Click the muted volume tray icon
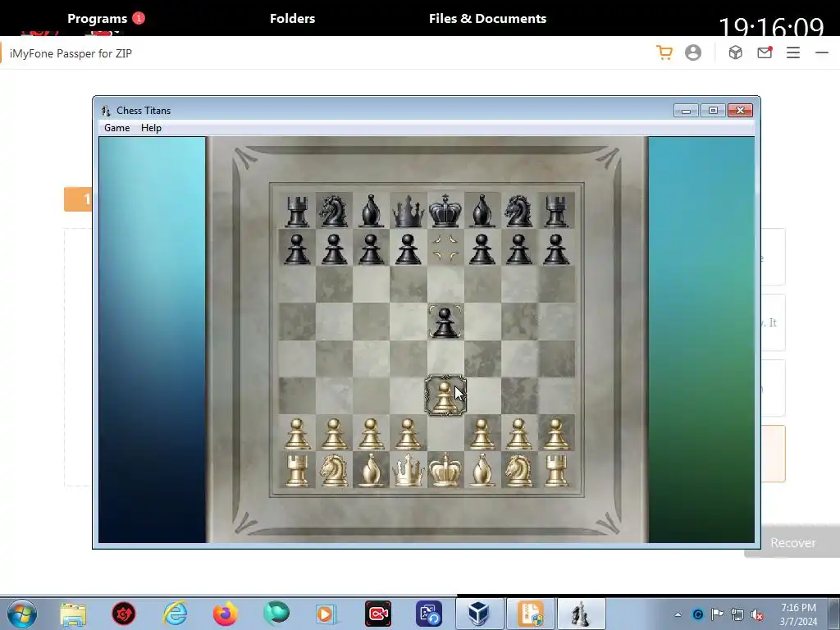 tap(757, 614)
